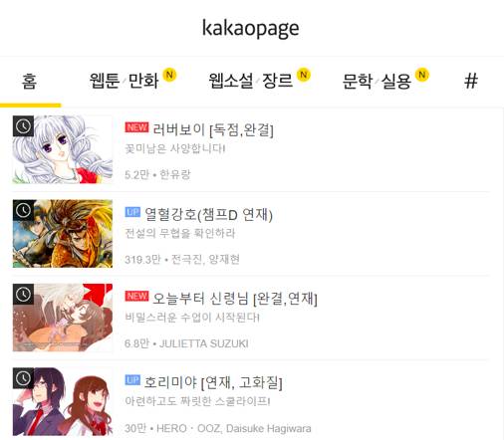The width and height of the screenshot is (504, 440).
Task: Click the 열혈강호 cover thumbnail
Action: pos(63,234)
